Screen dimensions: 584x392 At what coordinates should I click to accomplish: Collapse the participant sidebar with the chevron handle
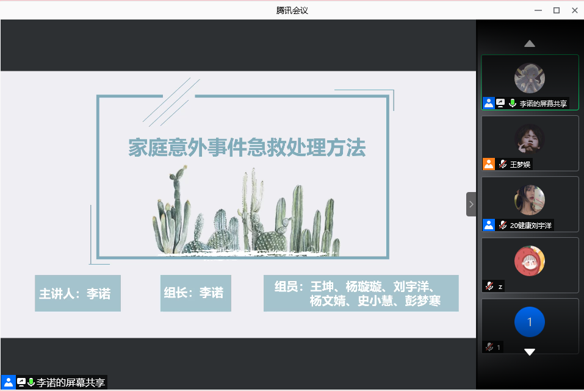point(471,204)
